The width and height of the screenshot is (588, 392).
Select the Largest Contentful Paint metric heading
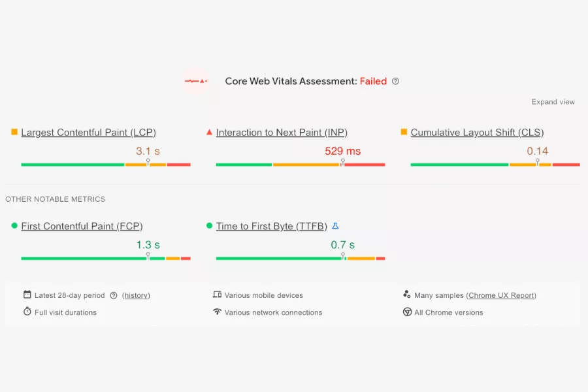(x=88, y=132)
